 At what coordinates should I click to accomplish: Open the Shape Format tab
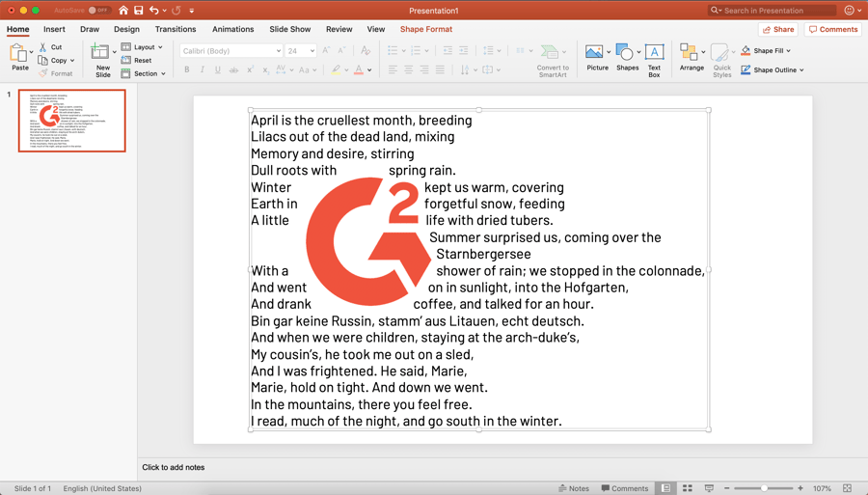(x=426, y=29)
